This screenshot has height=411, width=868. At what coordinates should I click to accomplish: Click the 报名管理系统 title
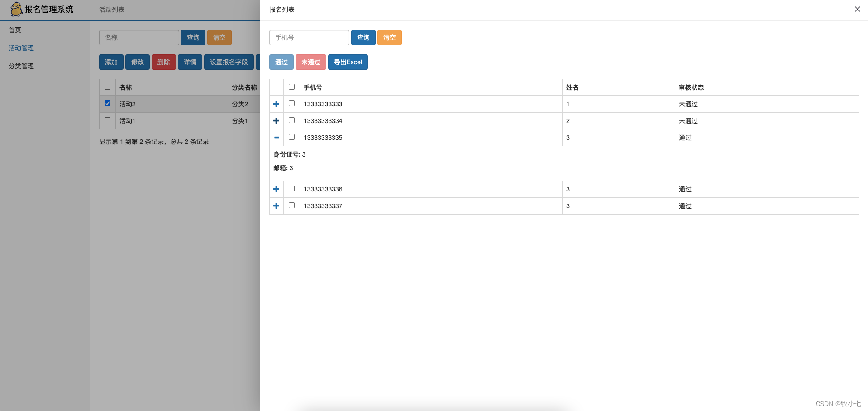[49, 10]
